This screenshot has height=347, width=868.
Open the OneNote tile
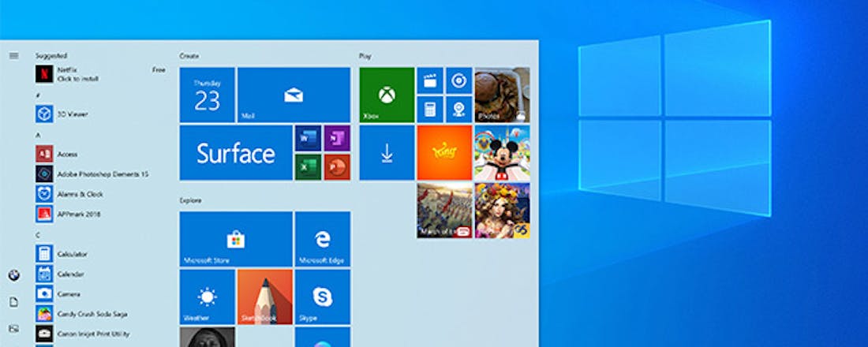point(337,138)
